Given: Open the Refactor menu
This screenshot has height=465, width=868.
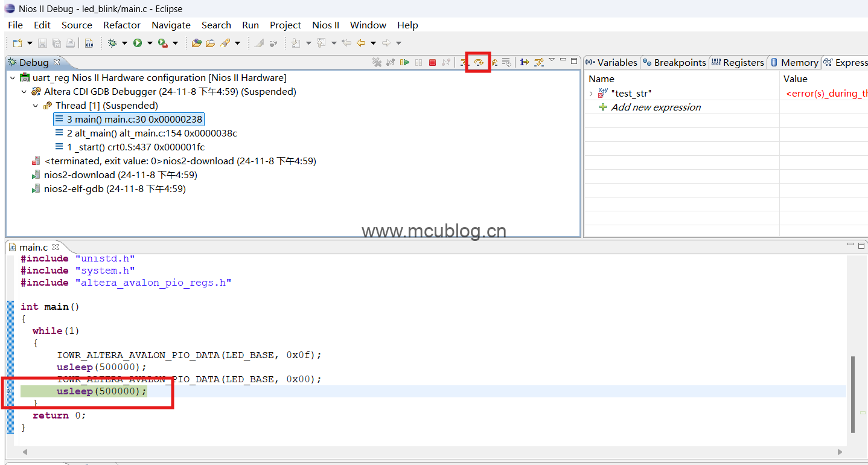Looking at the screenshot, I should tap(122, 25).
